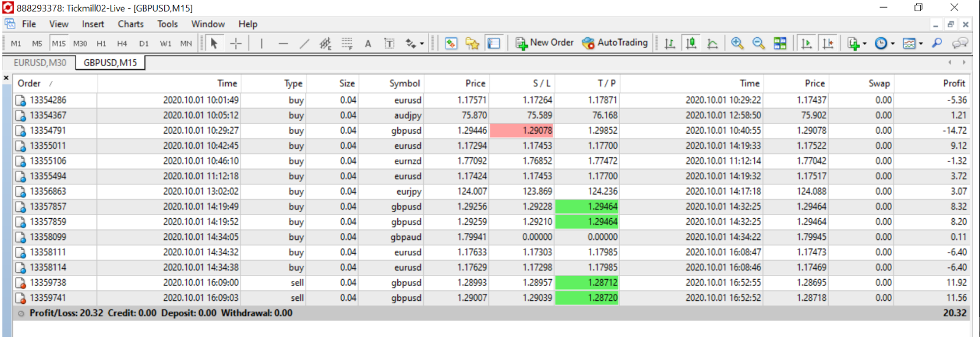Insert a text label using the A tool
Screen dimensions: 980x337
[368, 43]
